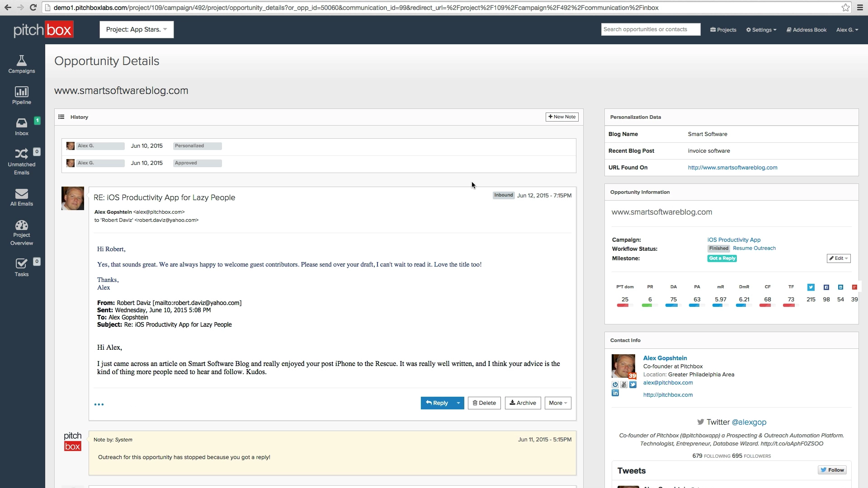The image size is (868, 488).
Task: Expand quoted text with three dots
Action: click(99, 404)
